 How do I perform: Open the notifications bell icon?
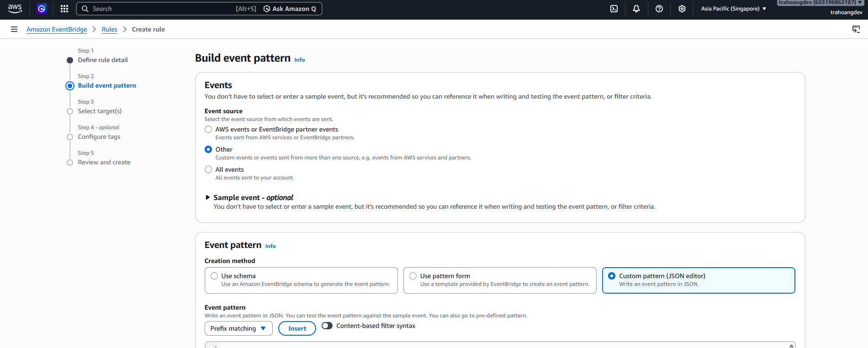pos(636,9)
